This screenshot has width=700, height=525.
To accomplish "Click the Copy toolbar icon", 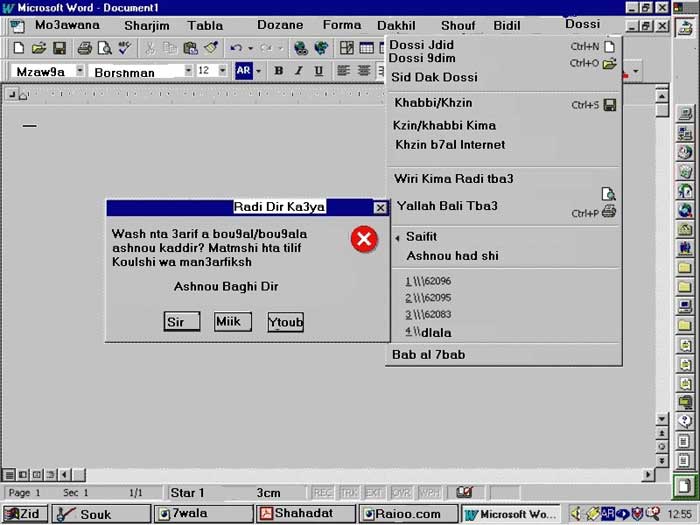I will coord(170,47).
